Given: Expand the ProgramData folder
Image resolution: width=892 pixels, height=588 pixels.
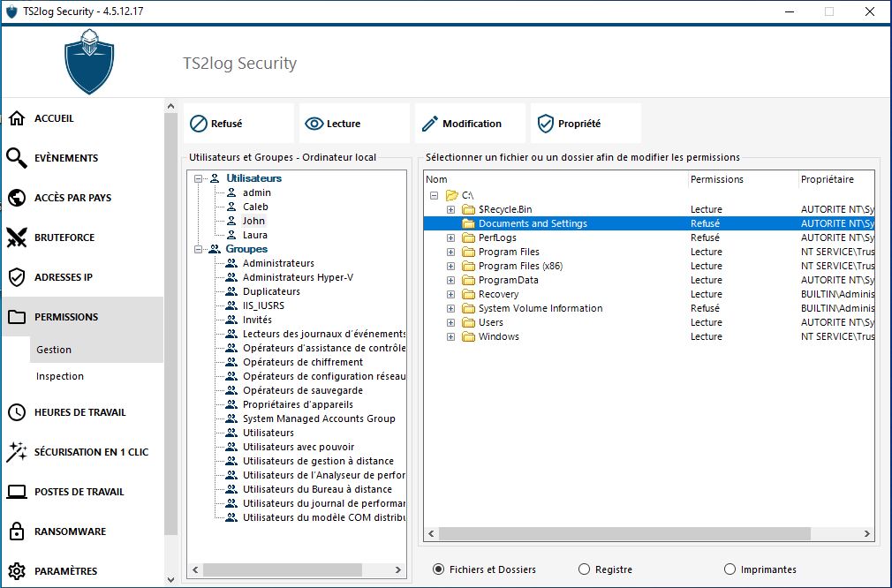Looking at the screenshot, I should [450, 281].
